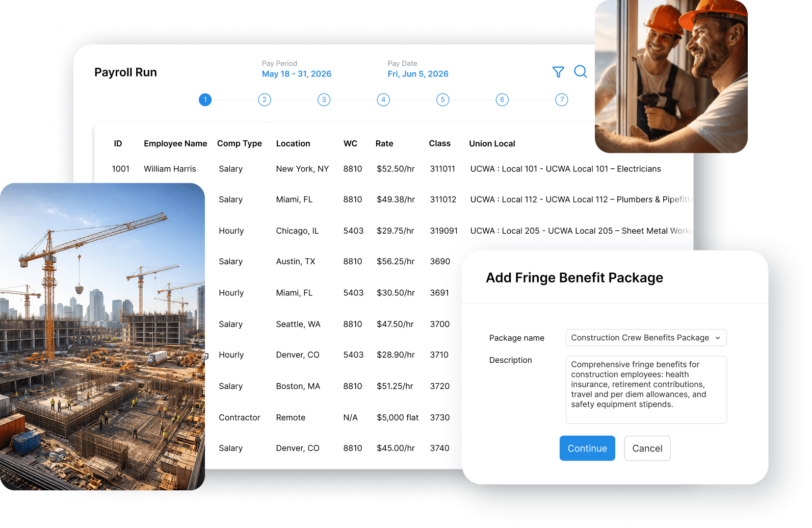Click the N/A workers comp cell
The height and width of the screenshot is (528, 812).
coord(351,418)
